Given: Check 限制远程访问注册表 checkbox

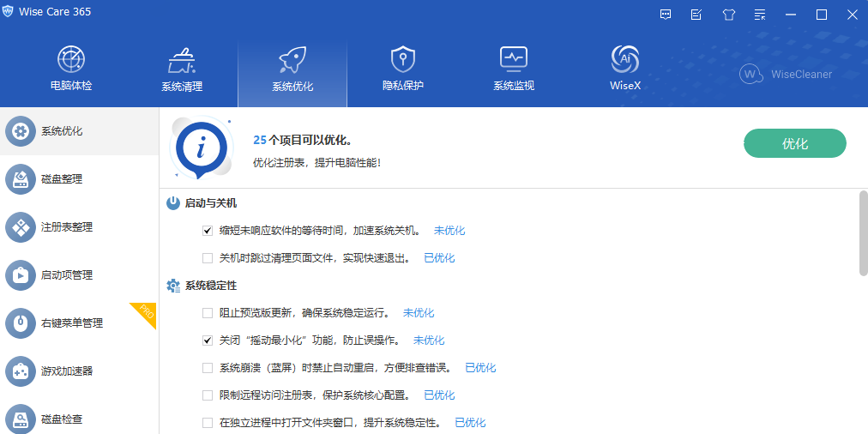Looking at the screenshot, I should coord(208,395).
